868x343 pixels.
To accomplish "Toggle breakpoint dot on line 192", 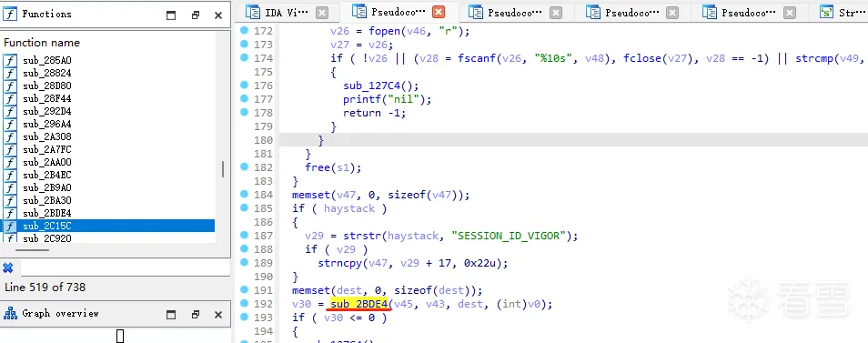I will click(244, 303).
